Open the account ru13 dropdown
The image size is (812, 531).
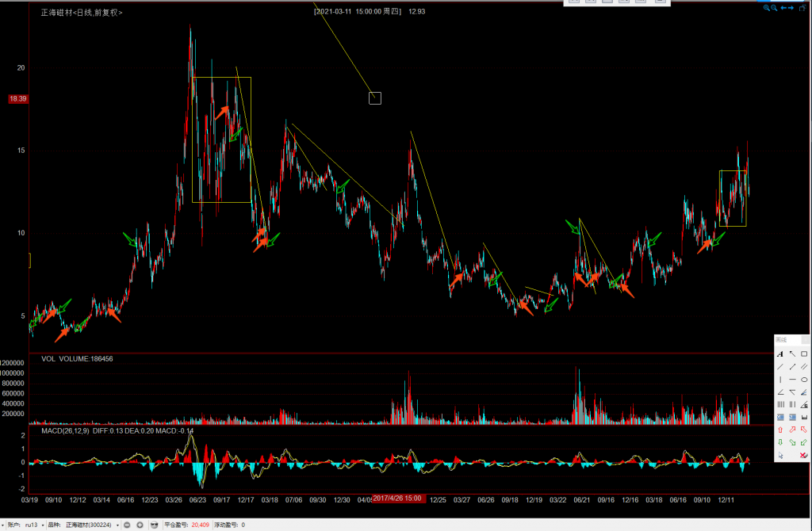tap(43, 525)
